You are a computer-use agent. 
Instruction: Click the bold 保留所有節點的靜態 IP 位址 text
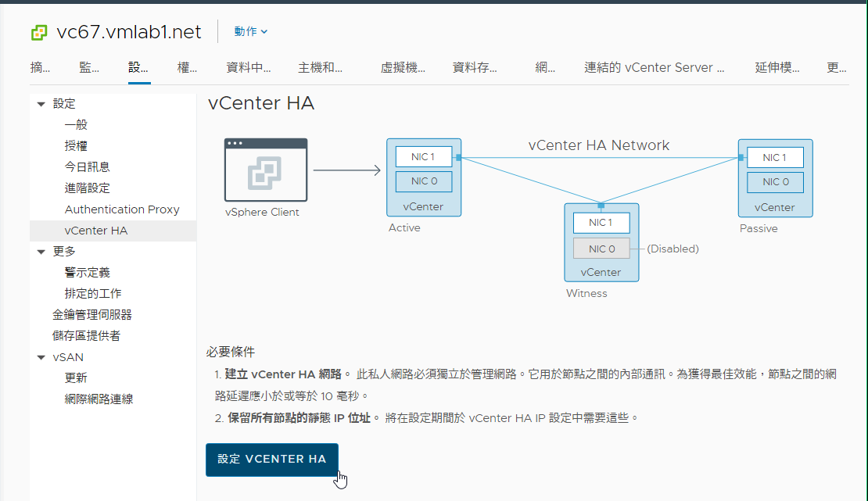click(x=299, y=418)
